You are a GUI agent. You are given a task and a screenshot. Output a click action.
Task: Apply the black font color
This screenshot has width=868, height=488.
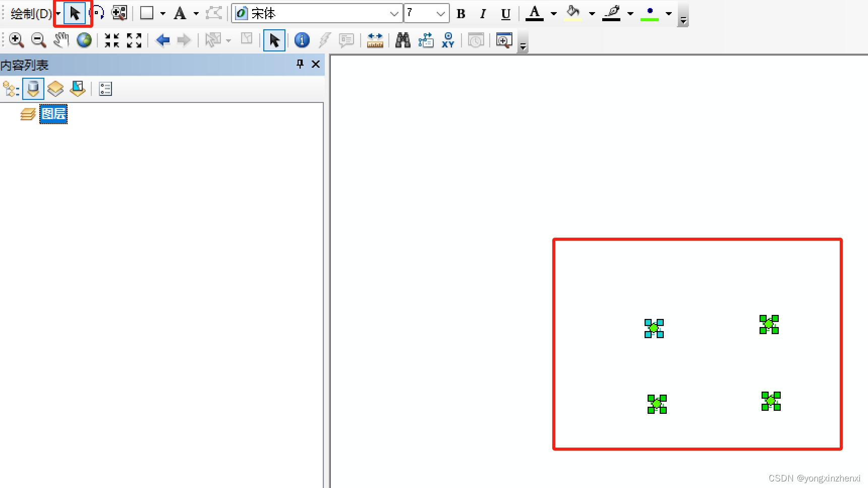(535, 13)
